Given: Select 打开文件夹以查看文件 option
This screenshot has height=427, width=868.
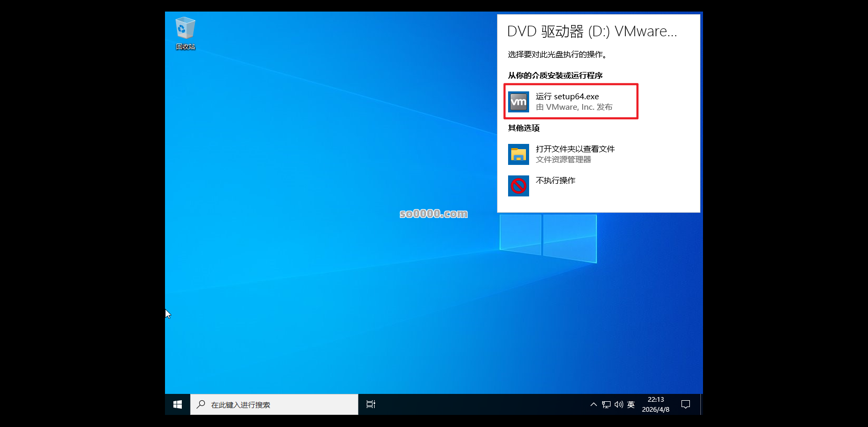Looking at the screenshot, I should click(575, 149).
